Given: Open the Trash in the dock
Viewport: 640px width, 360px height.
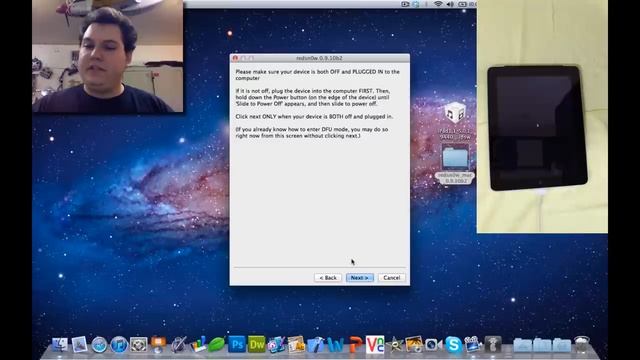Looking at the screenshot, I should [x=582, y=345].
